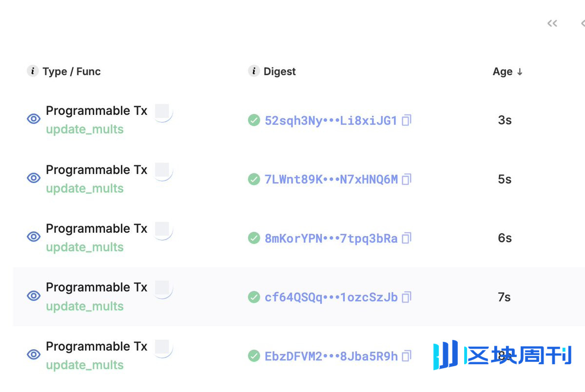Copy the 52sqh3Ny digest
This screenshot has width=585, height=392.
point(407,120)
